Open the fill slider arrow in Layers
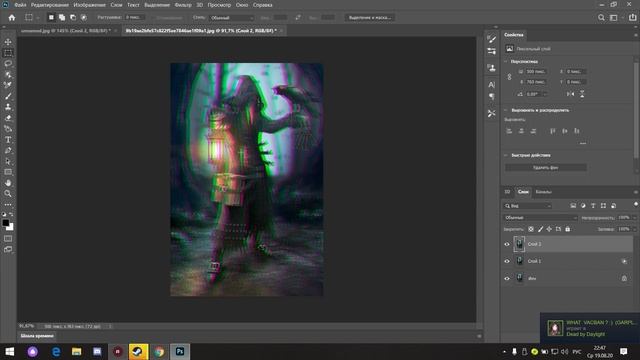 coord(634,229)
